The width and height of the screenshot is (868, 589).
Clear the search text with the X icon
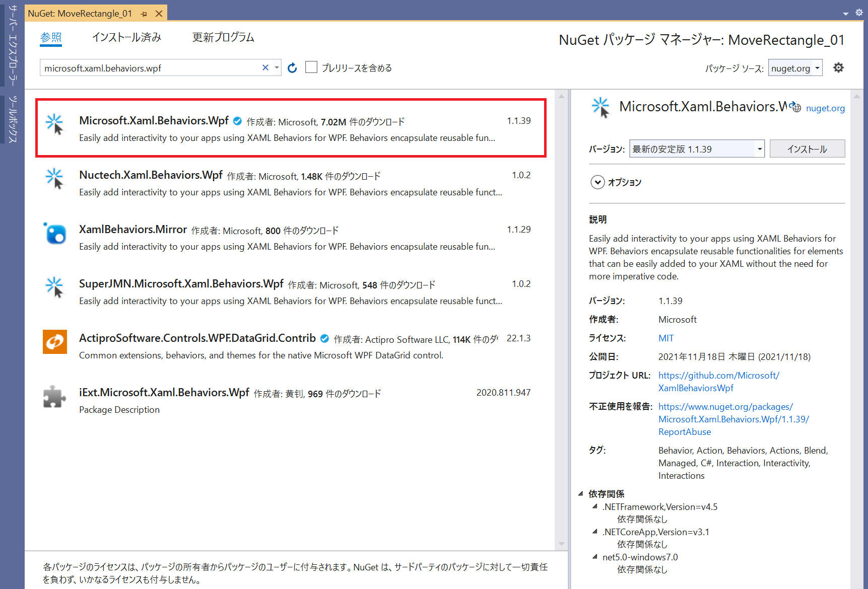(x=265, y=67)
